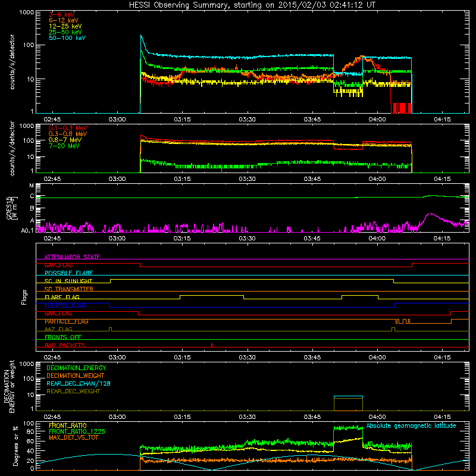Click the Degrees or % axis title
476x476 pixels.
coord(15,446)
